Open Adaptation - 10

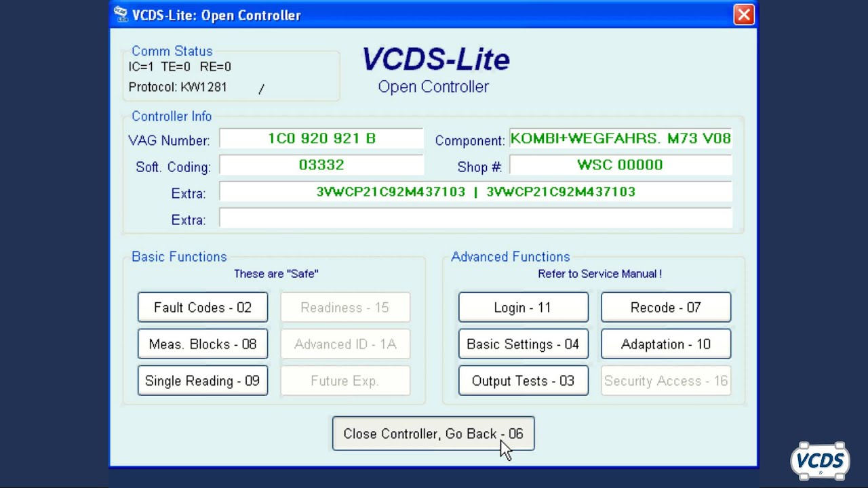coord(666,344)
